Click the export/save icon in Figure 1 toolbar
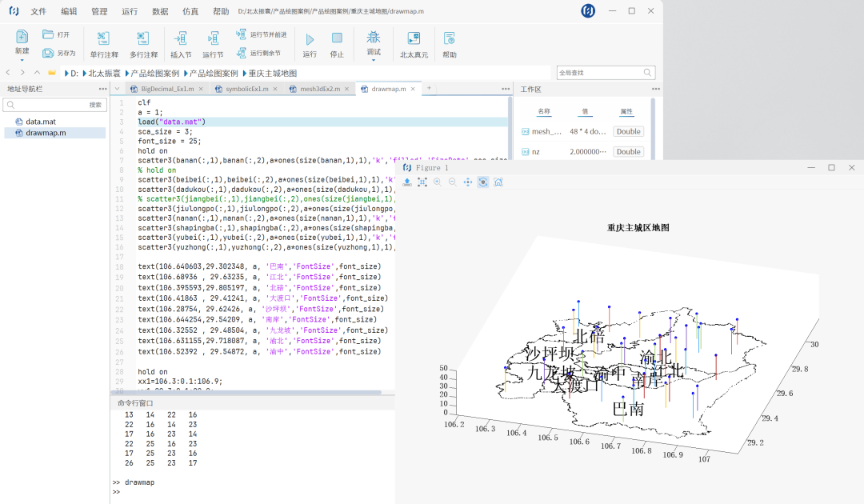 (407, 182)
